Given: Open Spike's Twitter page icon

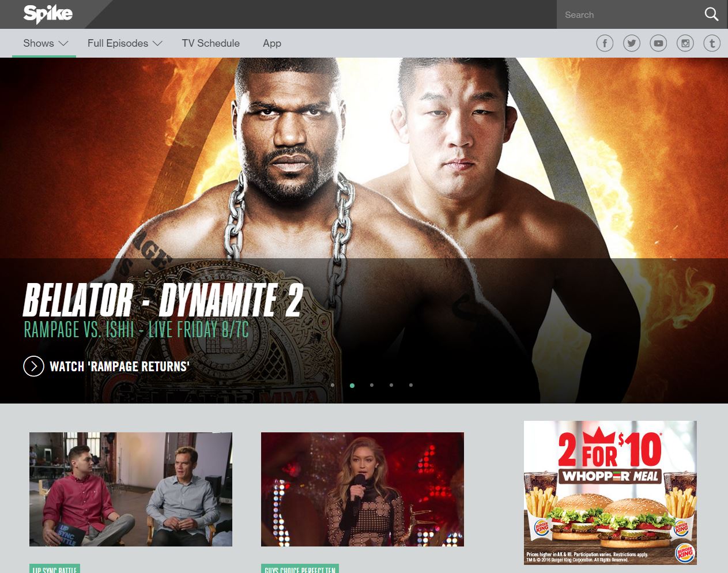Looking at the screenshot, I should click(x=632, y=43).
